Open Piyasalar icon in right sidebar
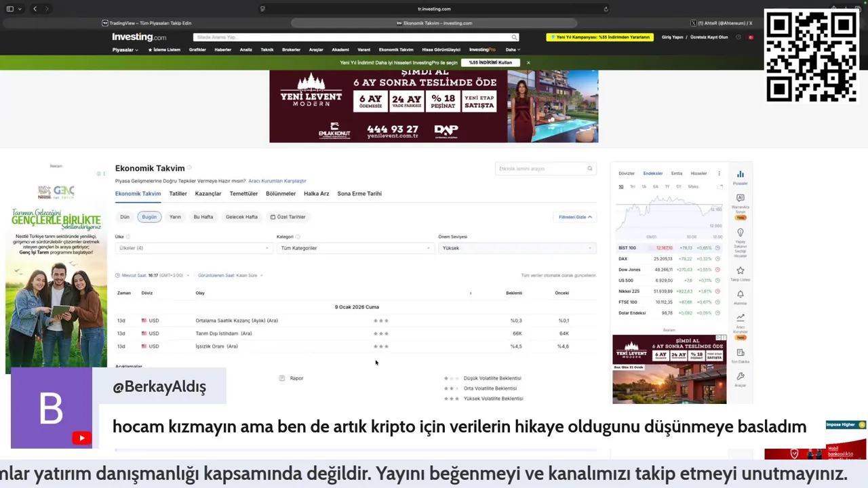The height and width of the screenshot is (488, 868). (740, 174)
